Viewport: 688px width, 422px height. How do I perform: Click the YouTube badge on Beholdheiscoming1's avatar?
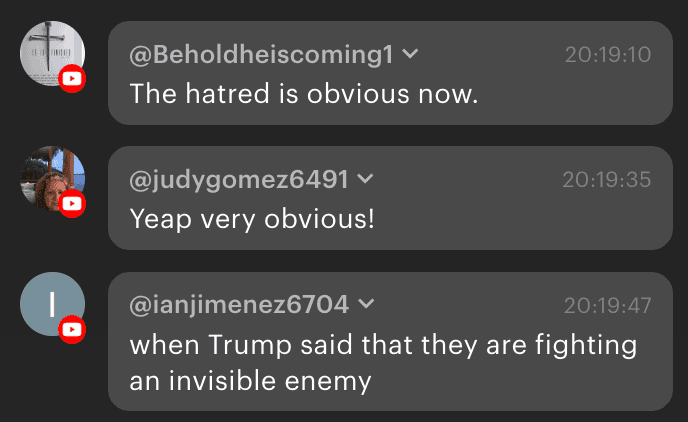point(72,79)
